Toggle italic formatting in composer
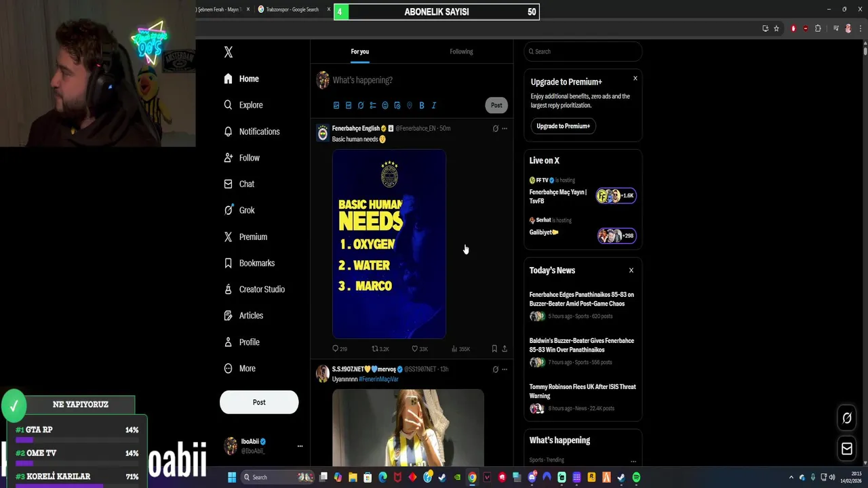868x488 pixels. [434, 106]
